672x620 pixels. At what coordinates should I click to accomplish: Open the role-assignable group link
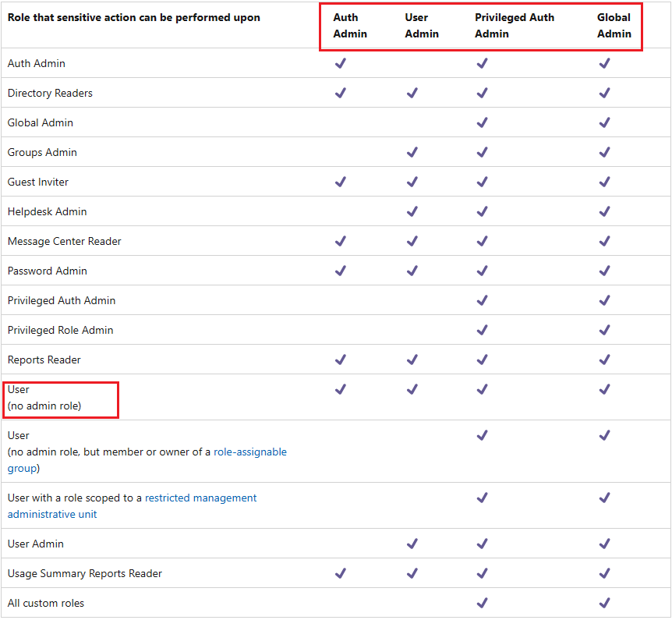click(x=250, y=452)
